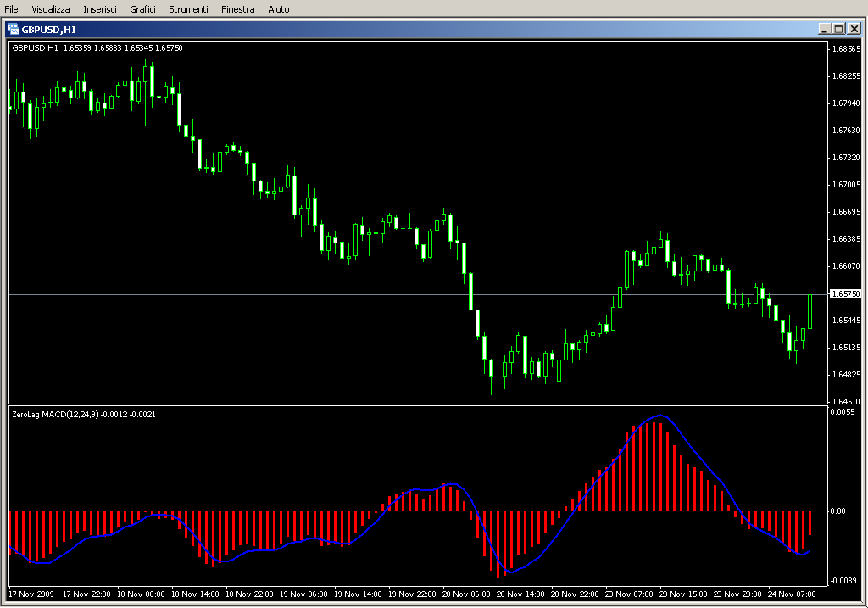Click price scale value 1.67005
Screen dimensions: 868x608
pos(847,184)
